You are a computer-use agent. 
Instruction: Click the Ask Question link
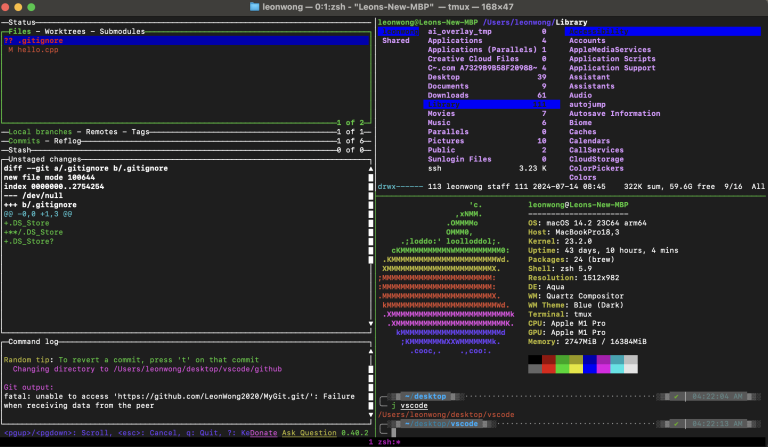309,433
